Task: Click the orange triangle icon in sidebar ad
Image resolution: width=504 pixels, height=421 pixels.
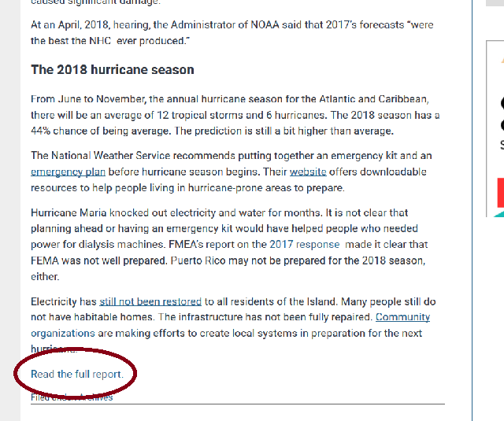Action: (502, 61)
